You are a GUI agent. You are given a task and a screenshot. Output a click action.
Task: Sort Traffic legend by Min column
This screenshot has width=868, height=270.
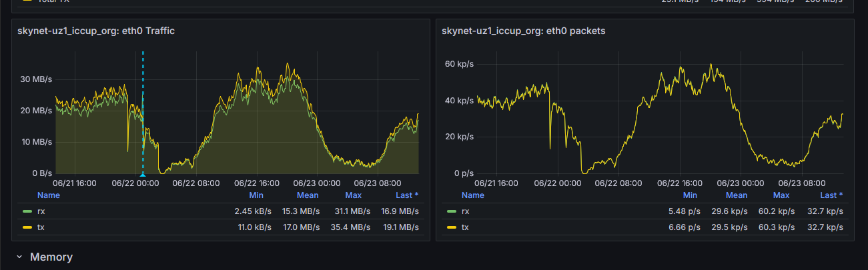click(x=256, y=195)
